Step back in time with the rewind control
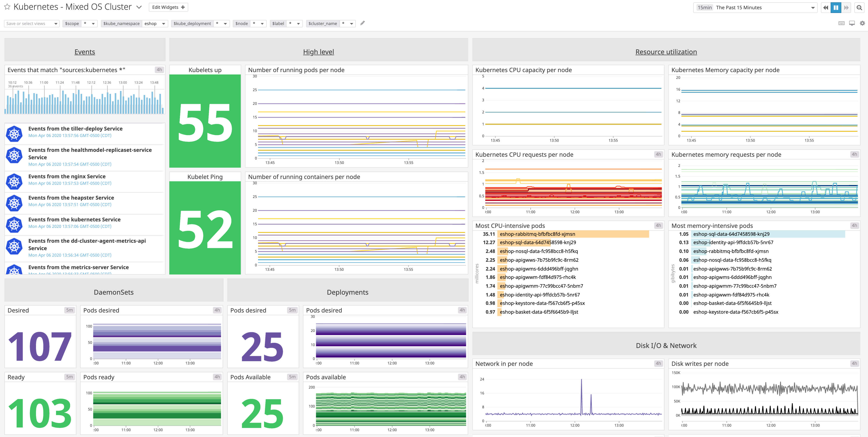Image resolution: width=868 pixels, height=437 pixels. pos(826,7)
